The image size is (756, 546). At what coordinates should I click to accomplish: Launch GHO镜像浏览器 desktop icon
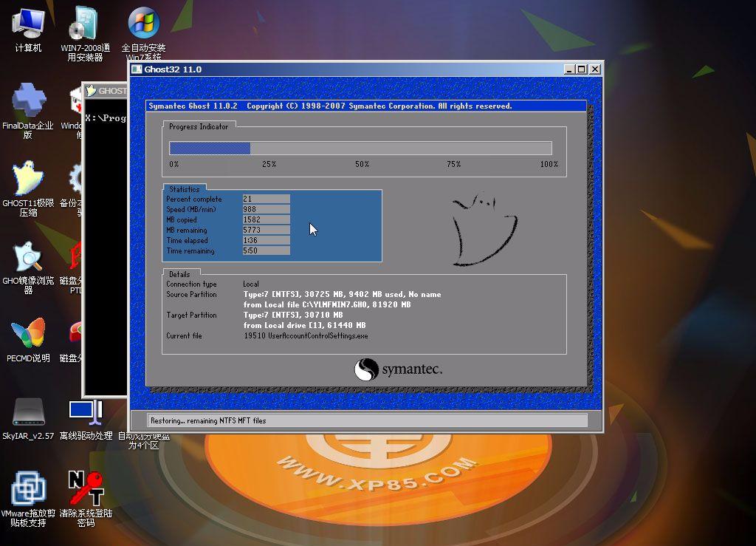click(x=28, y=257)
